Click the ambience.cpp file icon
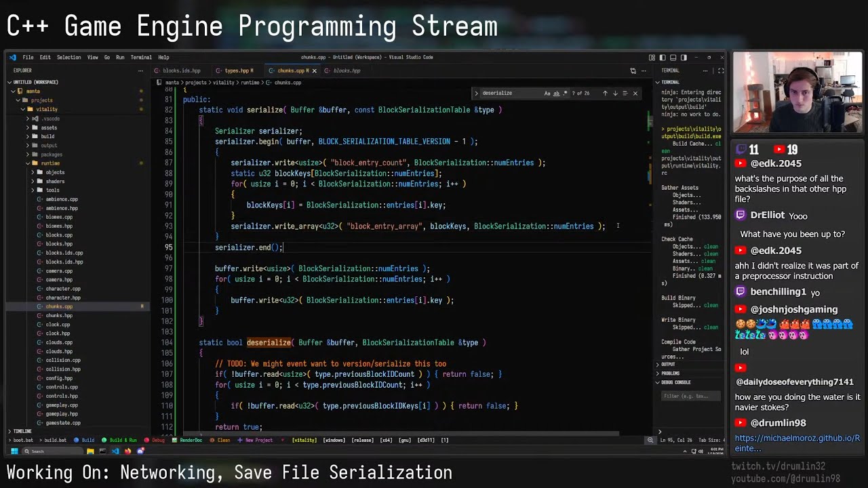The image size is (868, 488). (40, 199)
